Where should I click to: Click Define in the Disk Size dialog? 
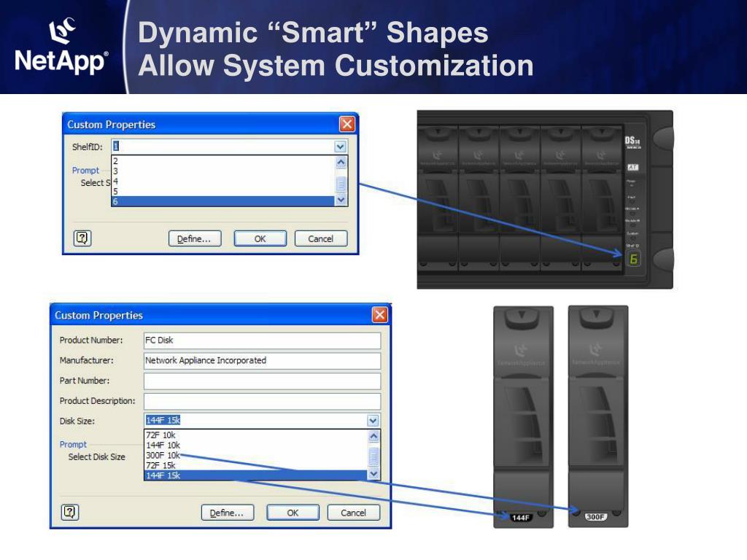228,513
